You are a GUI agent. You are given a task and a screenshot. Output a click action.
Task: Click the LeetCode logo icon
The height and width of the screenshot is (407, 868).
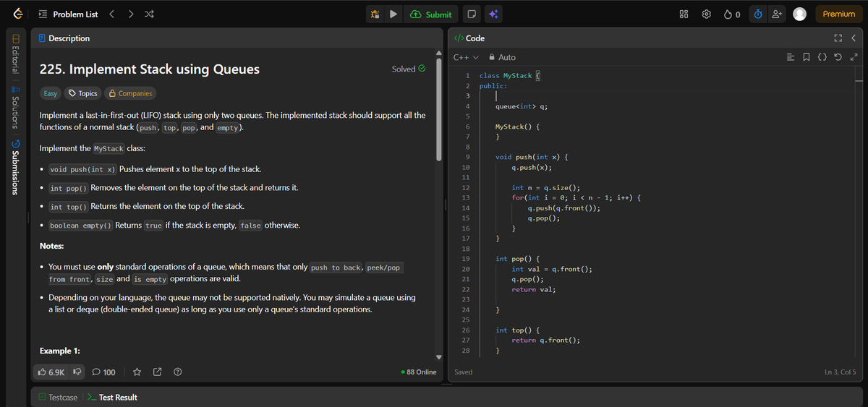(x=17, y=14)
